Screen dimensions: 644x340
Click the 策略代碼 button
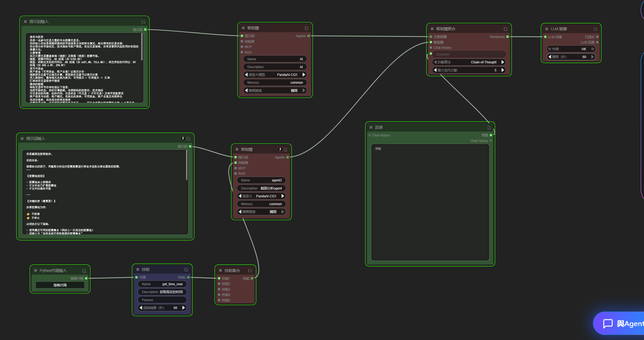pyautogui.click(x=60, y=285)
